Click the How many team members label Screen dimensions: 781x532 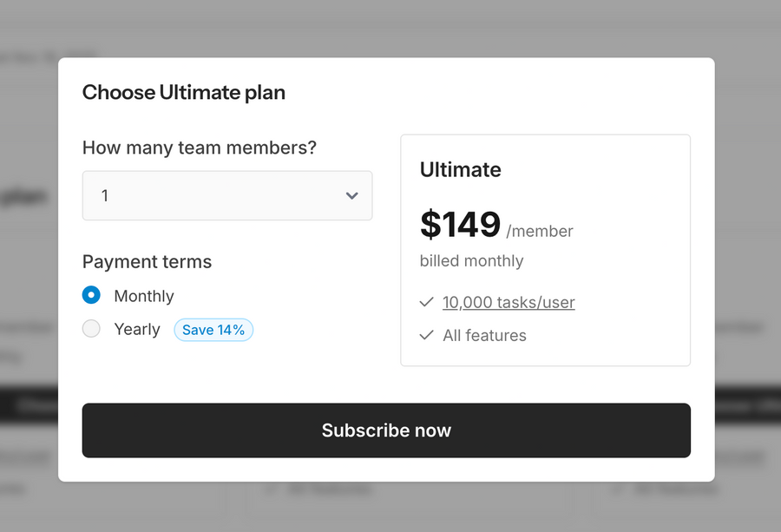coord(199,148)
